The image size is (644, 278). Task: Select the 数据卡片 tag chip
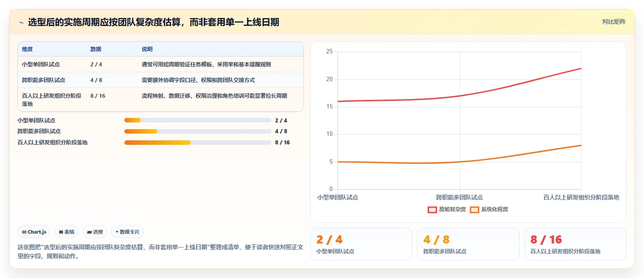(x=127, y=232)
